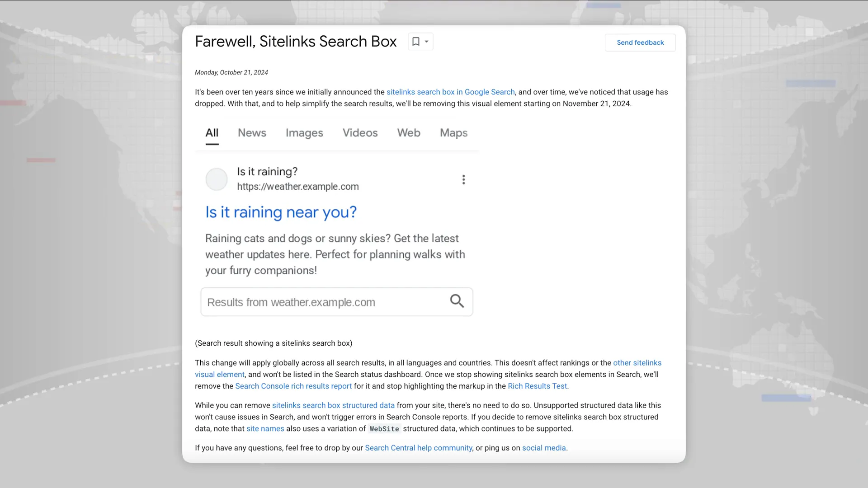The image size is (868, 488).
Task: Visit the 'Search Central help community' link
Action: pyautogui.click(x=418, y=448)
